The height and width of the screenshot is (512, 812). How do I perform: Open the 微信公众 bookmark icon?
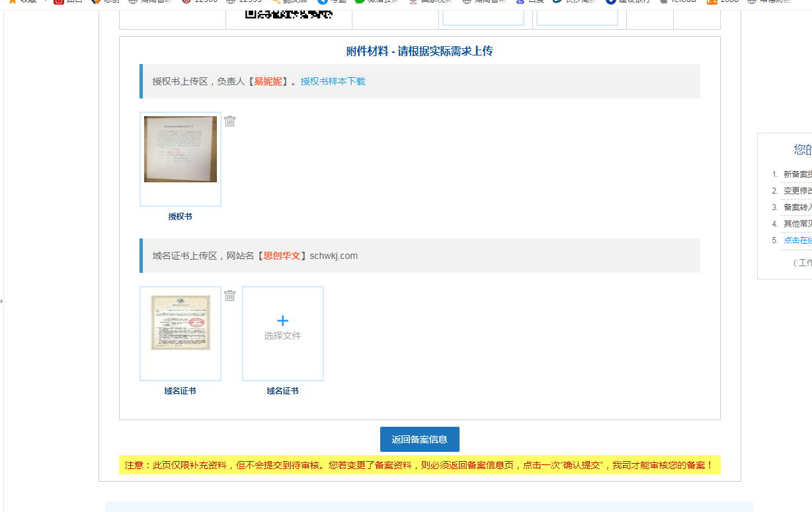click(359, 2)
